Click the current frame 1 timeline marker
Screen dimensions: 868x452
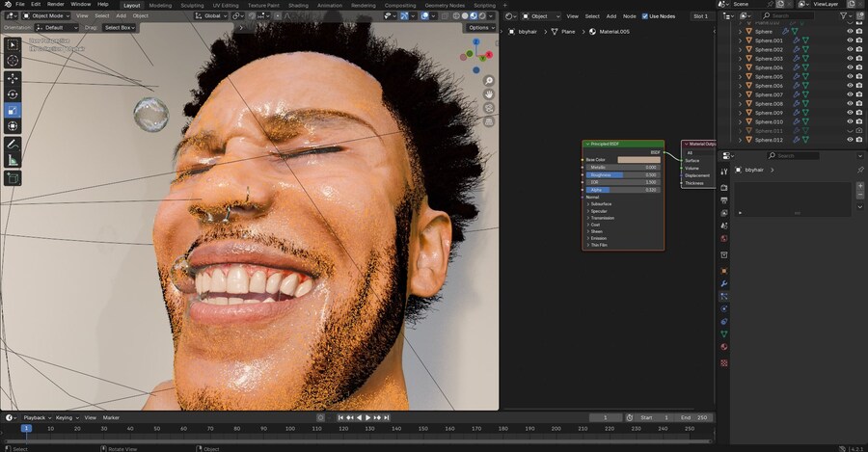(26, 428)
